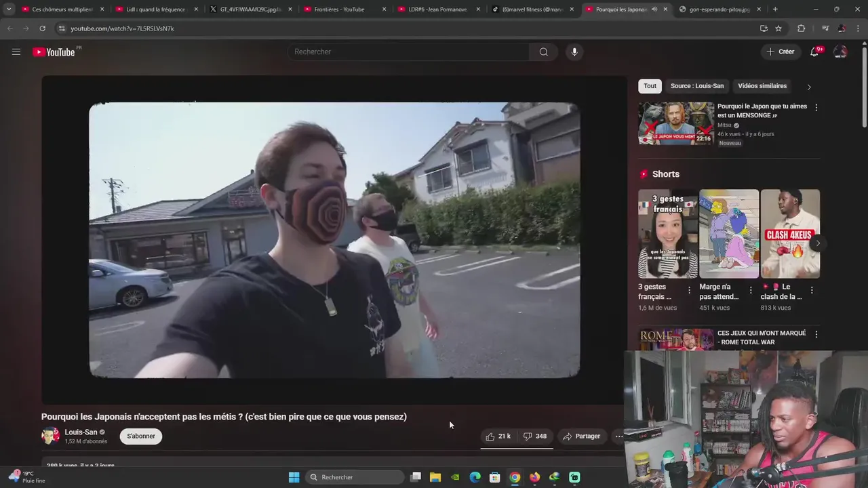Select the 'Tout' filter chip
The image size is (868, 488).
pos(650,86)
